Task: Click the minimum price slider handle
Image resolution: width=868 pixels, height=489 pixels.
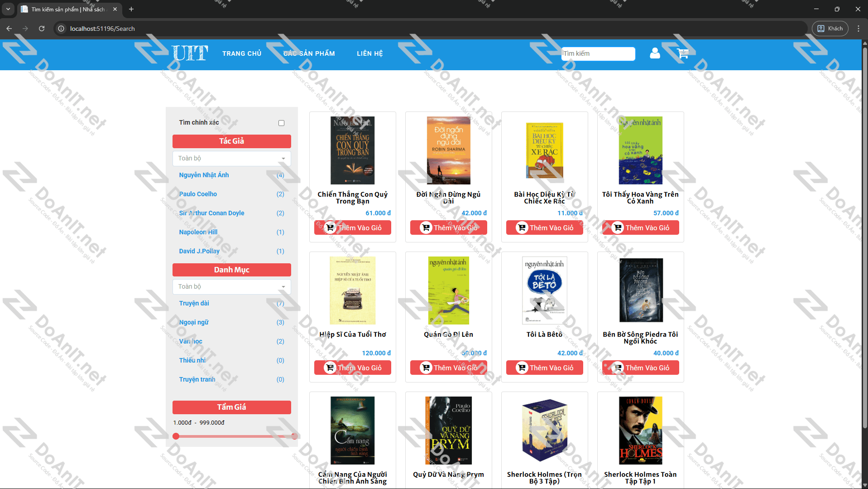Action: pyautogui.click(x=176, y=436)
